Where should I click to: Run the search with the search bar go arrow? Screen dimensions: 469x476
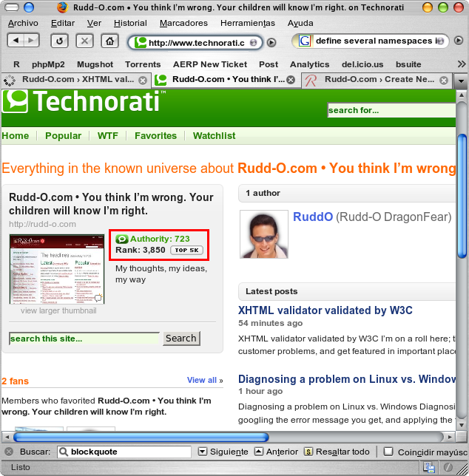459,41
